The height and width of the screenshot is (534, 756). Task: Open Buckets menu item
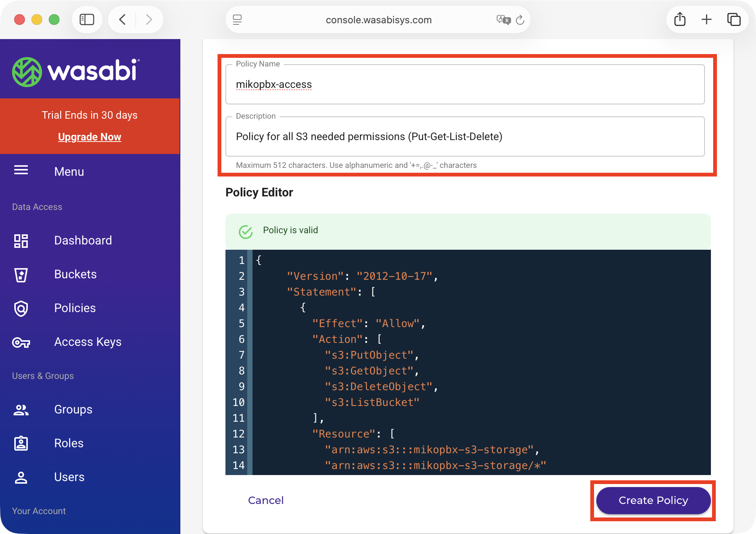[75, 274]
